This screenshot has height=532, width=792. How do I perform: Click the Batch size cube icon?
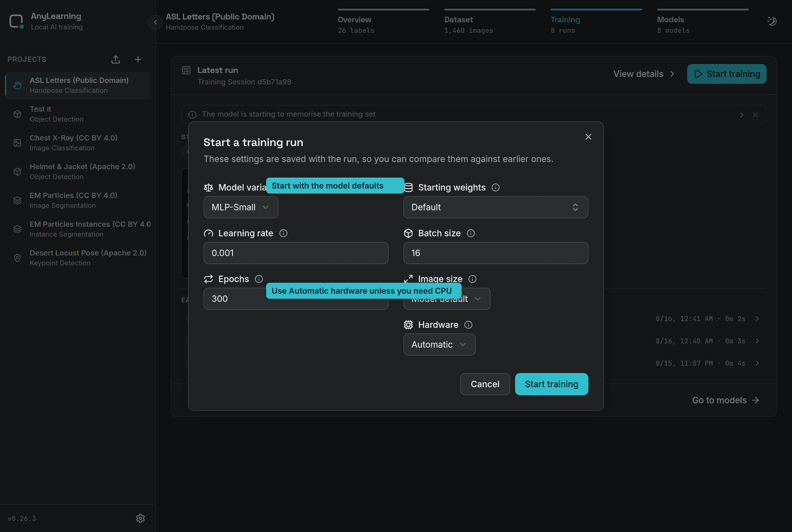(x=408, y=233)
